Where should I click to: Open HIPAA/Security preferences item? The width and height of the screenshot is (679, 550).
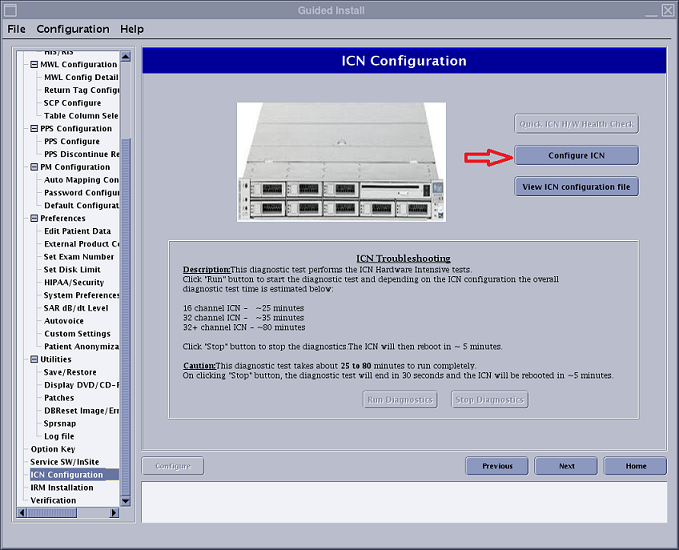(74, 282)
